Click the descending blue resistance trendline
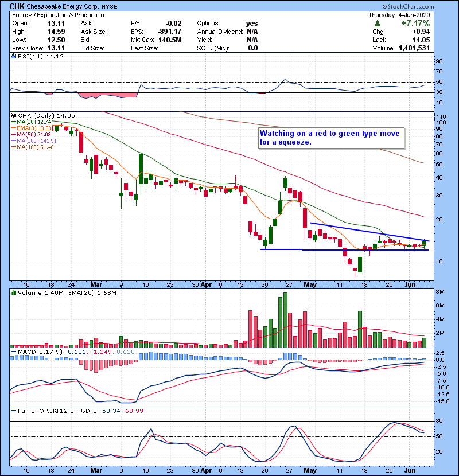459x476 pixels. coord(369,231)
